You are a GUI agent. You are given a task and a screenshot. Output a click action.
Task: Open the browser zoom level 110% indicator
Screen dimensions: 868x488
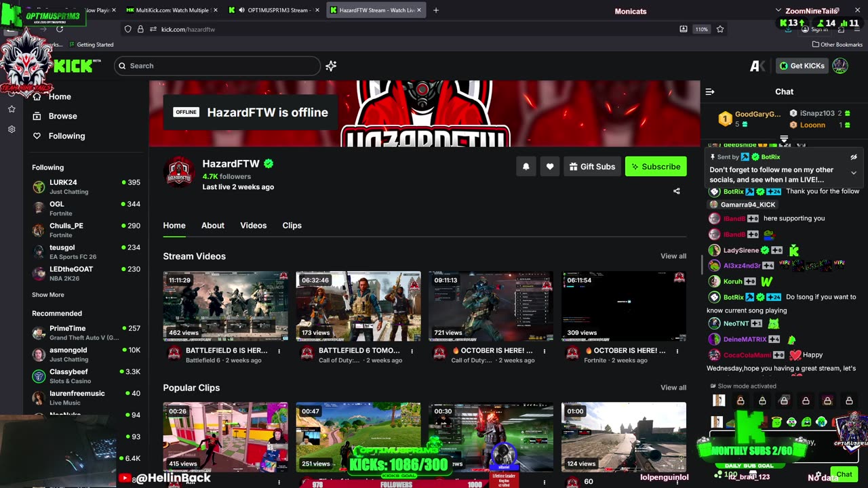tap(701, 29)
